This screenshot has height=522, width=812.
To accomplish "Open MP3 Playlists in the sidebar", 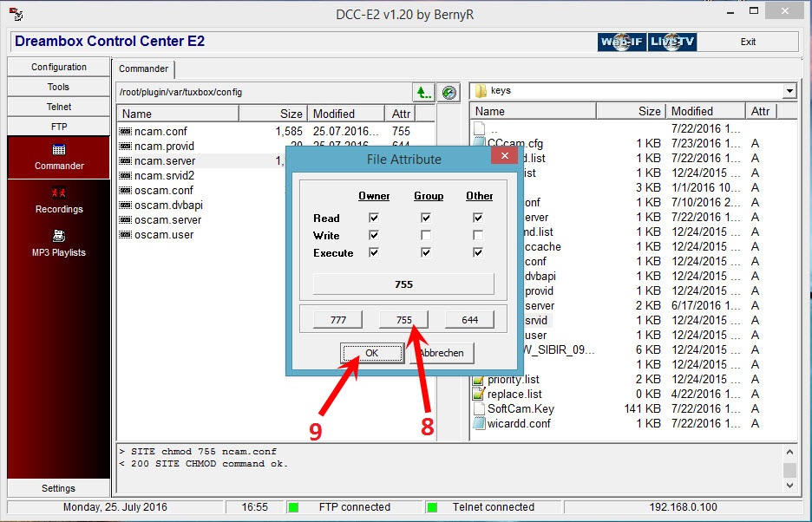I will click(x=59, y=244).
